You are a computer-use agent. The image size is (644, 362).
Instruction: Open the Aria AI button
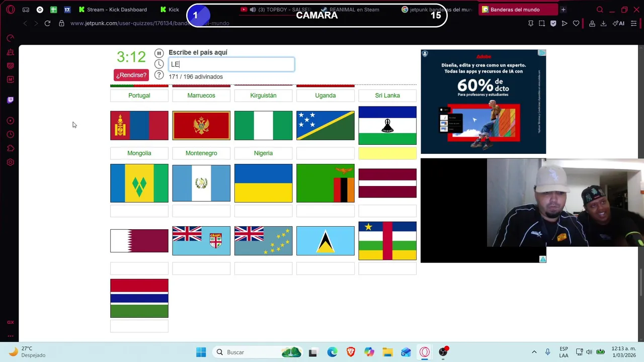[618, 23]
